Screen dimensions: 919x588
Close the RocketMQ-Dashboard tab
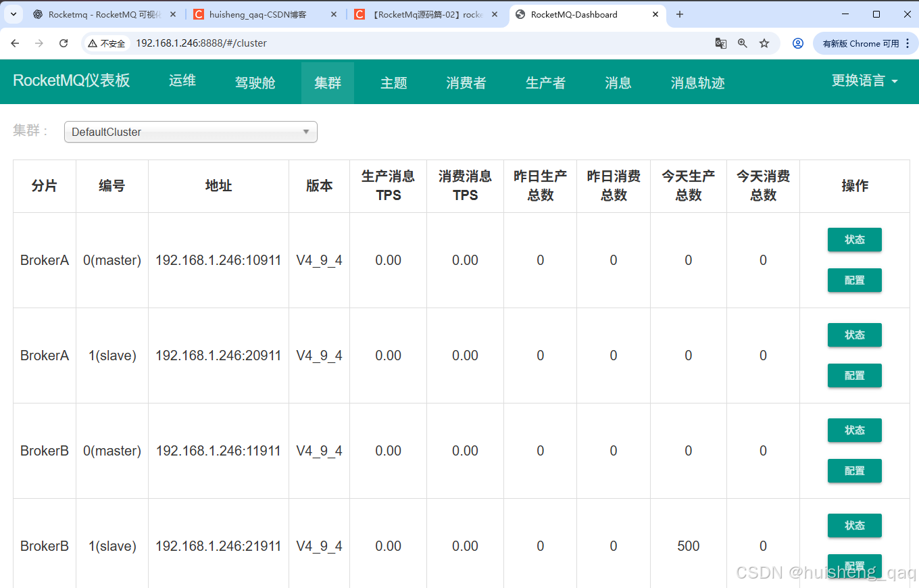pos(655,14)
